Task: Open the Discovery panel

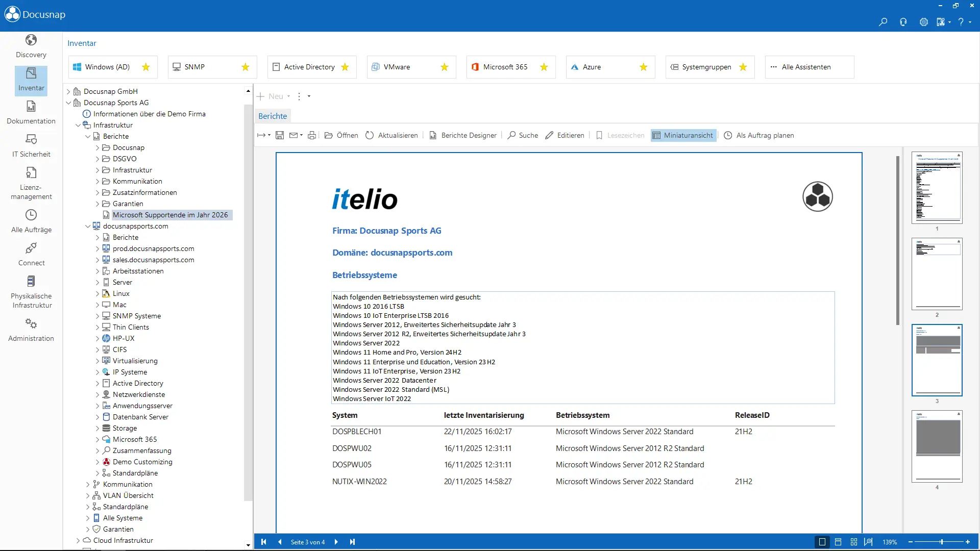Action: coord(31,46)
